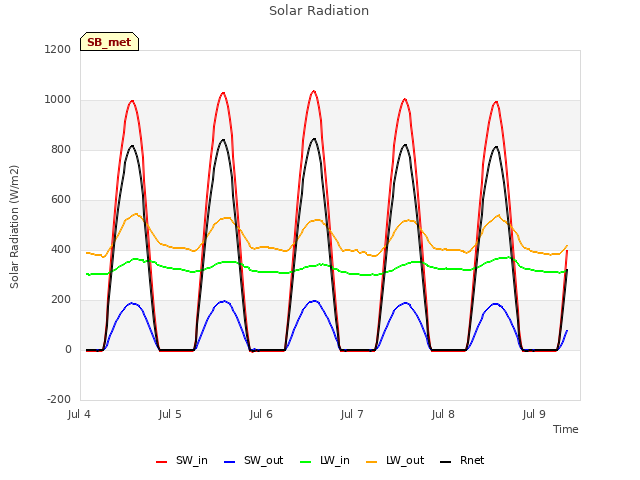This screenshot has width=640, height=480.
Task: Click the Solar Radiation chart title
Action: pyautogui.click(x=319, y=11)
